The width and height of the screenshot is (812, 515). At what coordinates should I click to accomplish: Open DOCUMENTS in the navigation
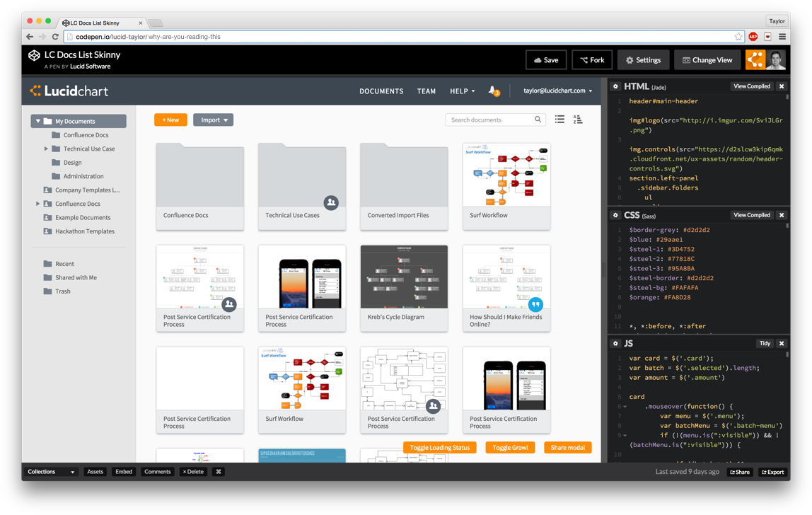pyautogui.click(x=382, y=91)
